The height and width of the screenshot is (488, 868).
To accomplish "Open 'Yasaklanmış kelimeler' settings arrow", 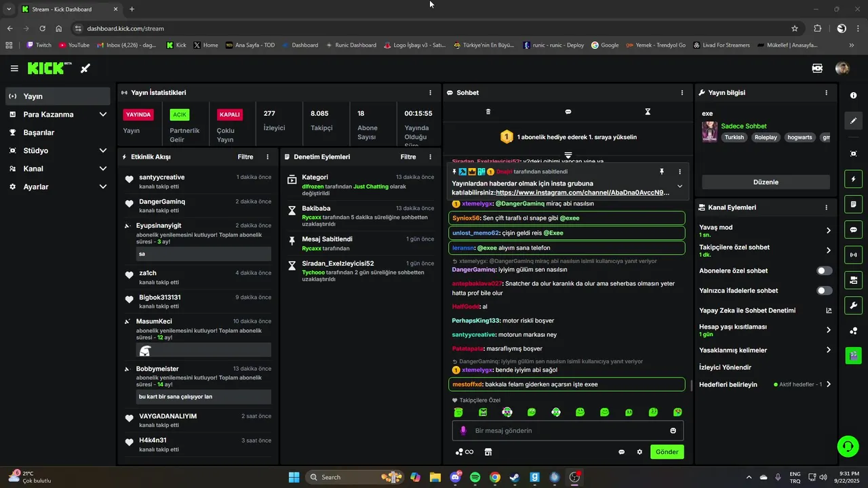I will 828,350.
